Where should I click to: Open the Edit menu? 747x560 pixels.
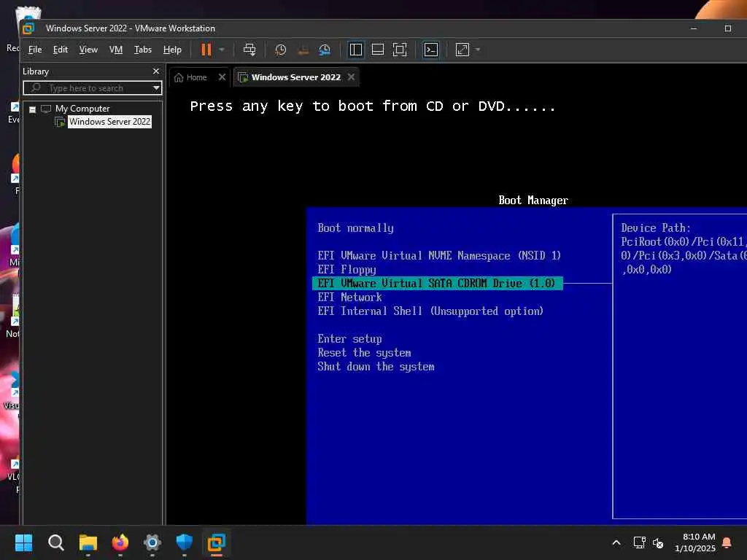click(60, 50)
